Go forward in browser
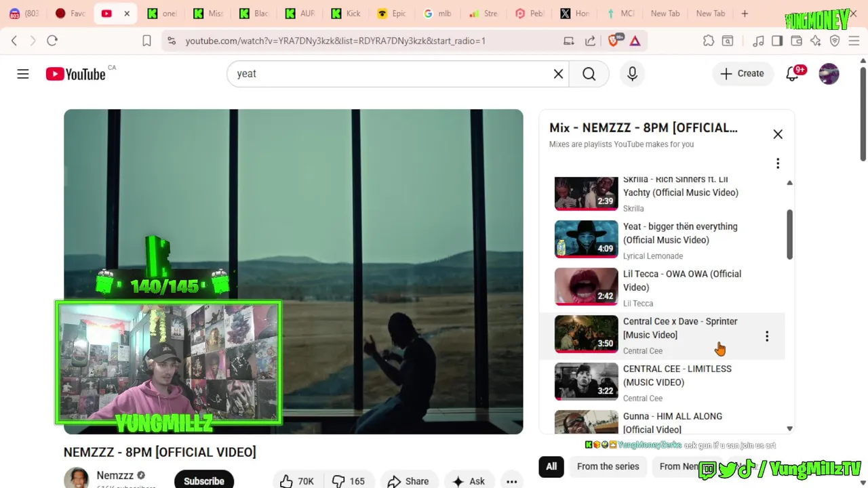Screen dimensions: 868x488 click(33, 41)
